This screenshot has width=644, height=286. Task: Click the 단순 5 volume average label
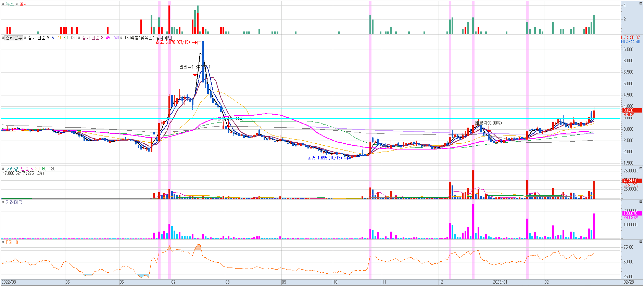[x=27, y=169]
